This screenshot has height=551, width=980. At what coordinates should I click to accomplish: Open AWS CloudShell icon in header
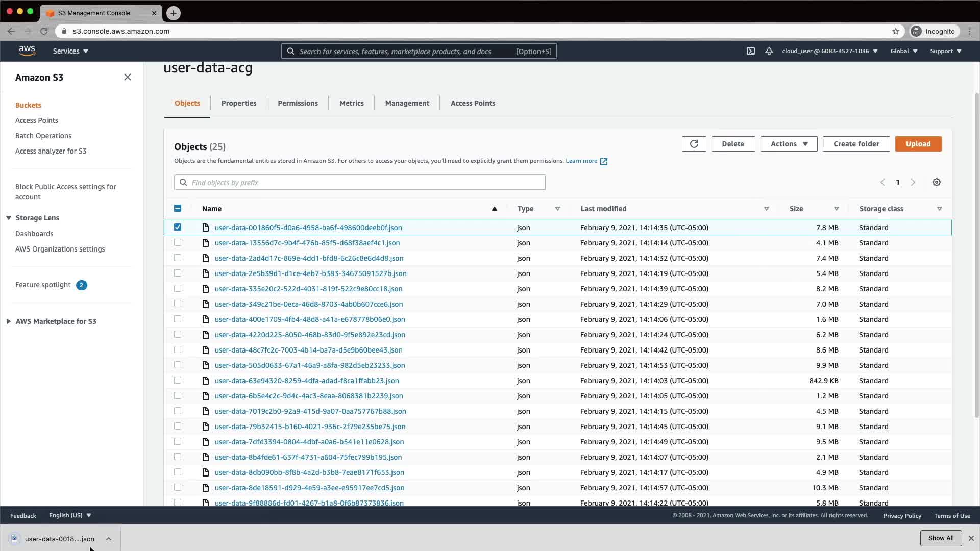[750, 51]
